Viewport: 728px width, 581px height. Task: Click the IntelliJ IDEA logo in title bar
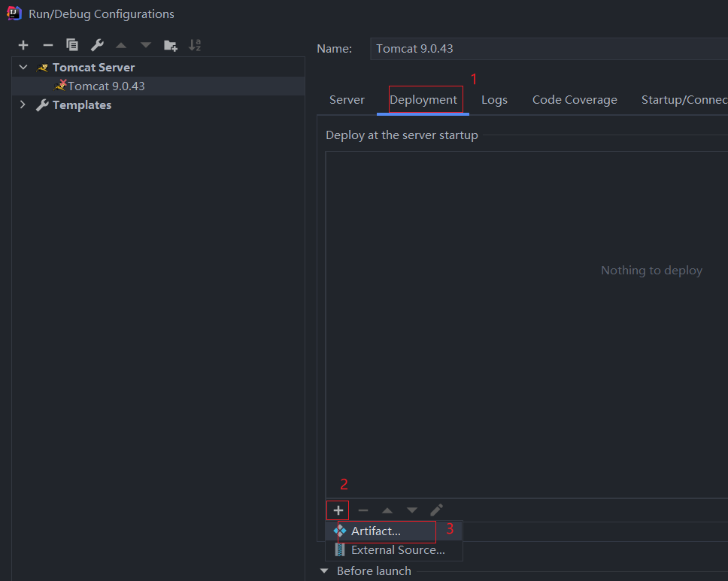tap(14, 14)
